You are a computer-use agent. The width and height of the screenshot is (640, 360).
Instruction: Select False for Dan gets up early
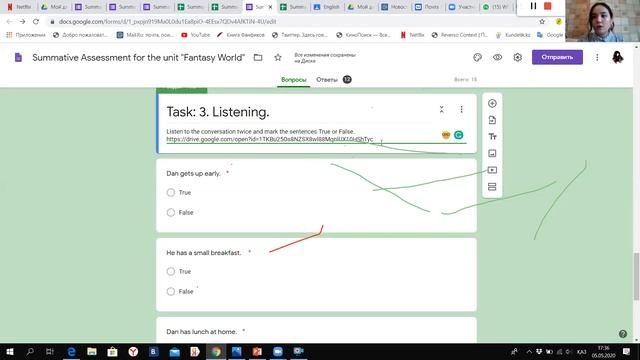pos(171,212)
